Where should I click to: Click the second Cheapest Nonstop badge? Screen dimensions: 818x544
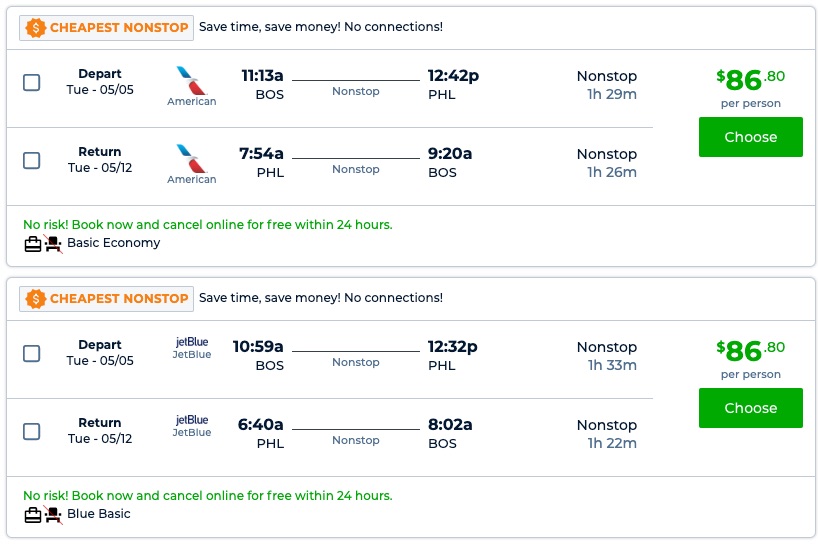coord(106,299)
